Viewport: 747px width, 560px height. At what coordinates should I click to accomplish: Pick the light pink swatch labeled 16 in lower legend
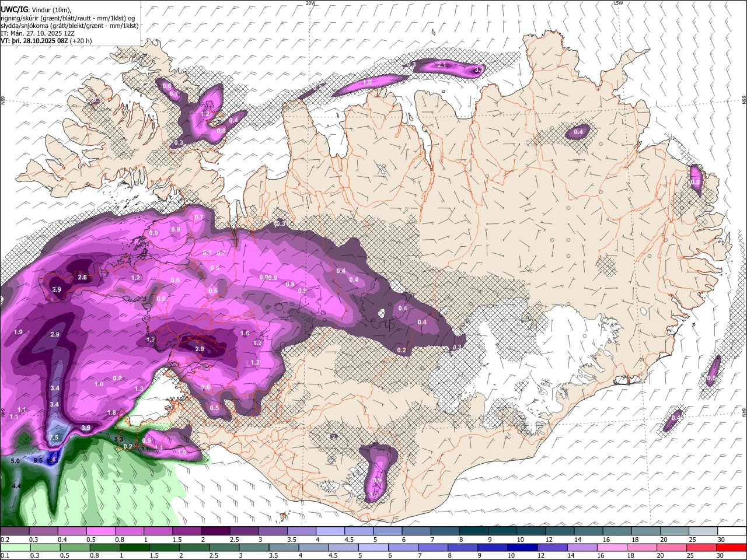[611, 547]
